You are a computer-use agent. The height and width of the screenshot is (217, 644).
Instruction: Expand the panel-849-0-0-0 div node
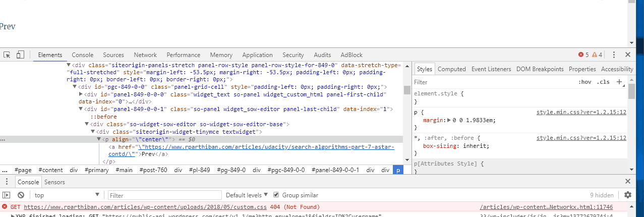[81, 94]
